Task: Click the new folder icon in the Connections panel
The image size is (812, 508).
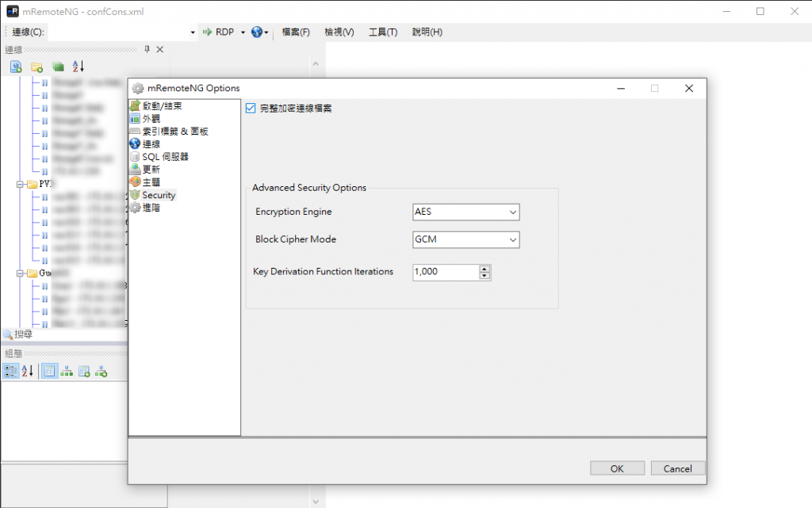Action: 36,67
